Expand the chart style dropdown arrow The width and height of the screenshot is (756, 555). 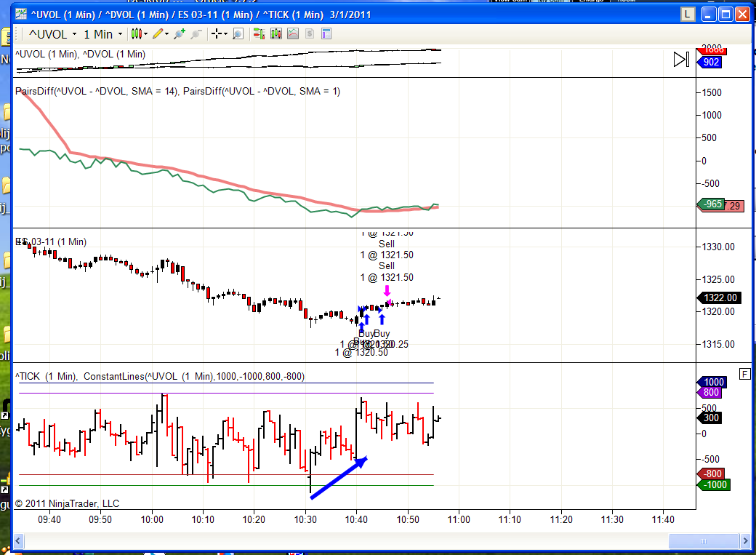[145, 34]
